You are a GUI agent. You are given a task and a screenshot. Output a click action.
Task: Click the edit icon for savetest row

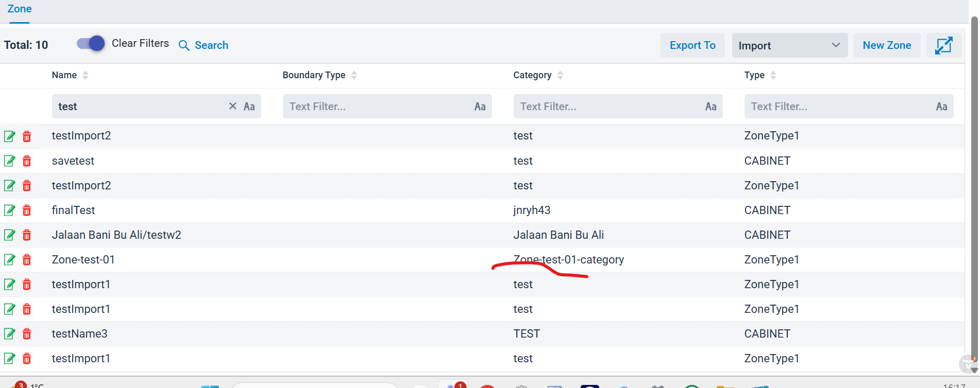click(x=9, y=161)
